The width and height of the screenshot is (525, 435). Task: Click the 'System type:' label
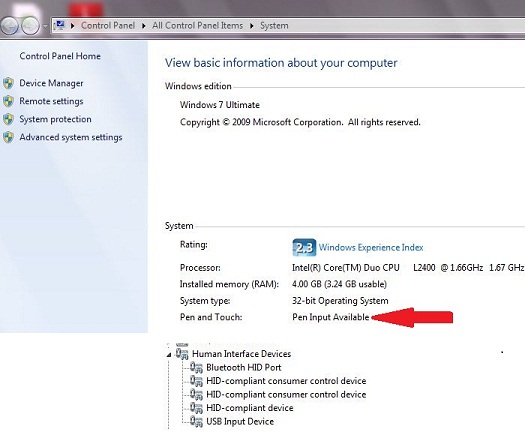[x=205, y=301]
